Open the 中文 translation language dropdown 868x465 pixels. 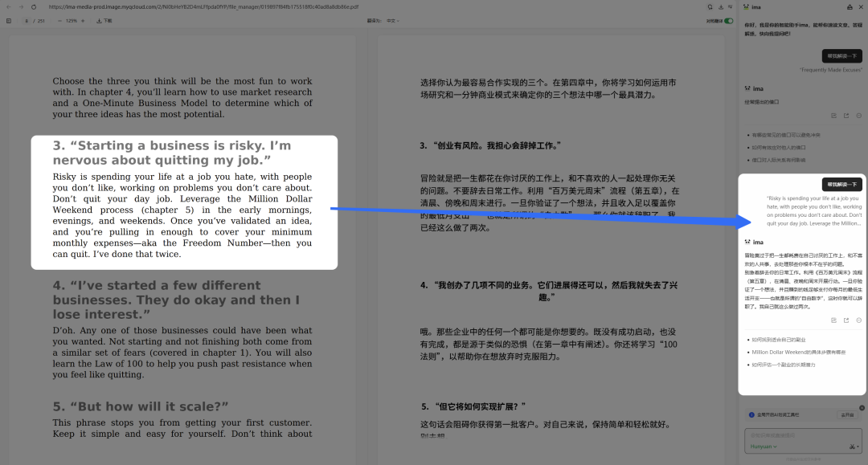[x=392, y=21]
